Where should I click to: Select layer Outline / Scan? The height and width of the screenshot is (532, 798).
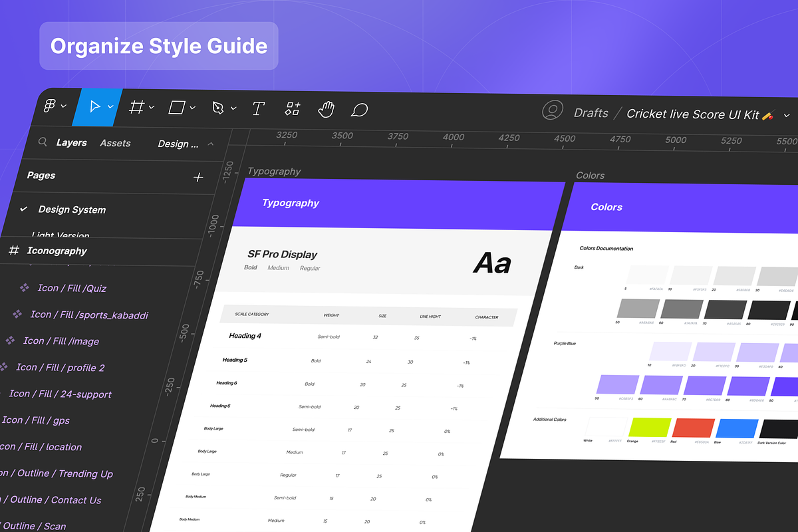[33, 526]
